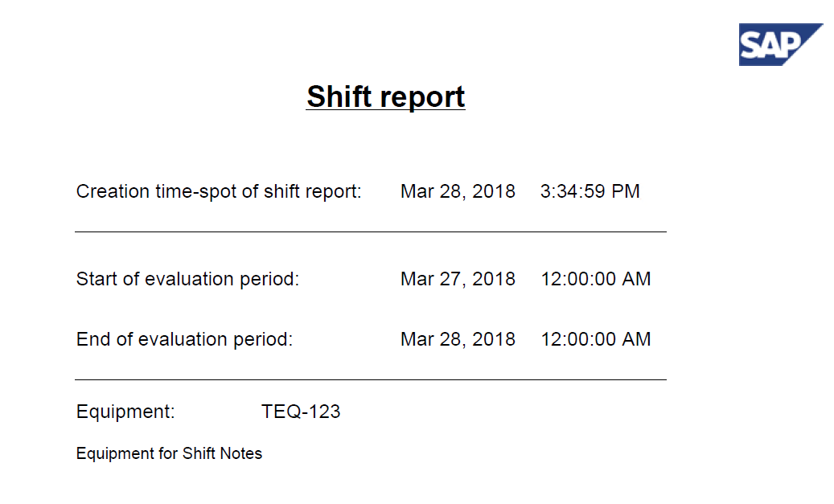Click the start period time 12:00:00 AM

point(596,280)
